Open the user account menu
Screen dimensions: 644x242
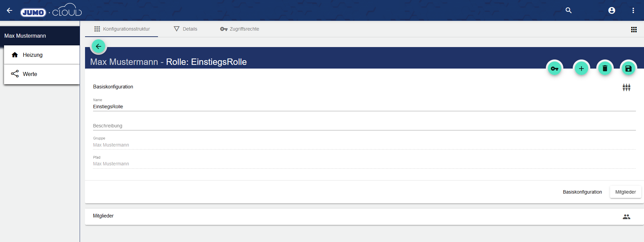click(x=611, y=10)
